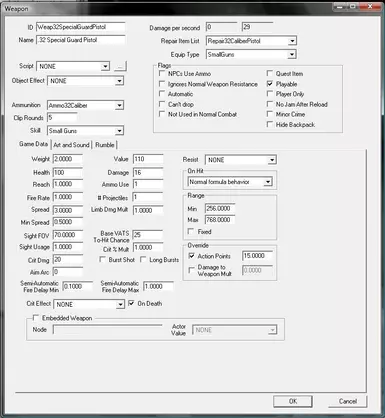385x418 pixels.
Task: Focus the Damage input field
Action: tap(148, 172)
